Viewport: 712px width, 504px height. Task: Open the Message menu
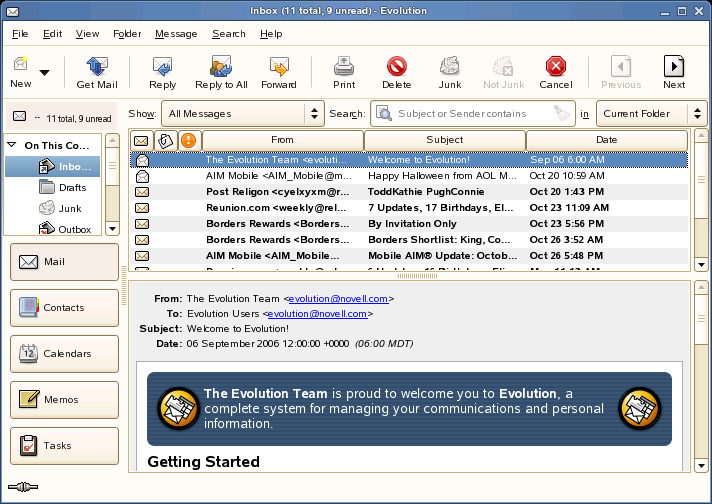tap(176, 33)
